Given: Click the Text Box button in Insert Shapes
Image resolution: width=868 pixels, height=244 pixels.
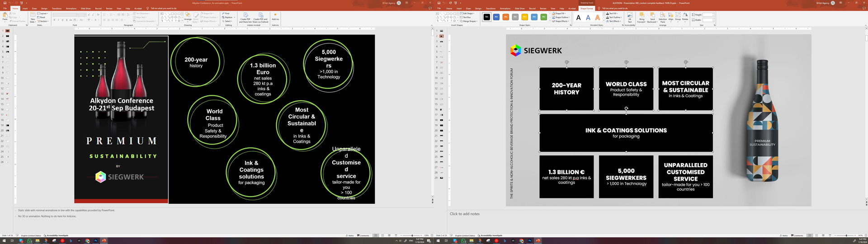Looking at the screenshot, I should pyautogui.click(x=466, y=17).
